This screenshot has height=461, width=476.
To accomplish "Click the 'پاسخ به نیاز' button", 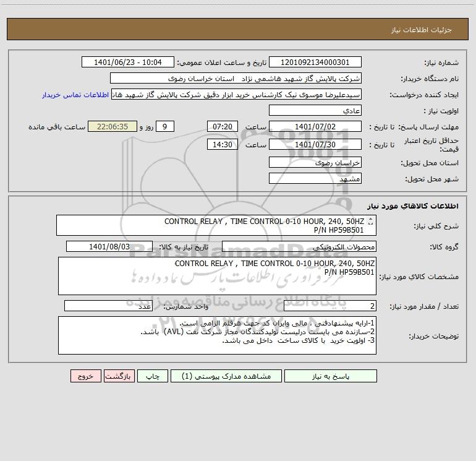I will (x=330, y=376).
